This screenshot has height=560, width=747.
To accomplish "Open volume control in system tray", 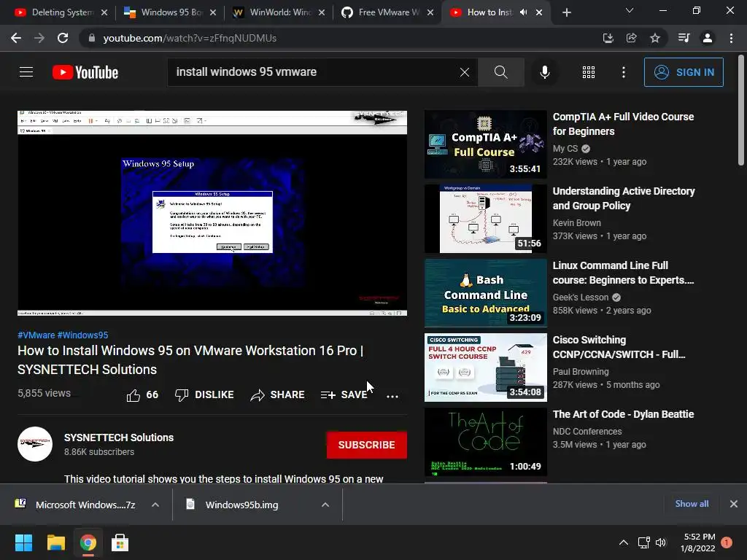I will pos(661,542).
